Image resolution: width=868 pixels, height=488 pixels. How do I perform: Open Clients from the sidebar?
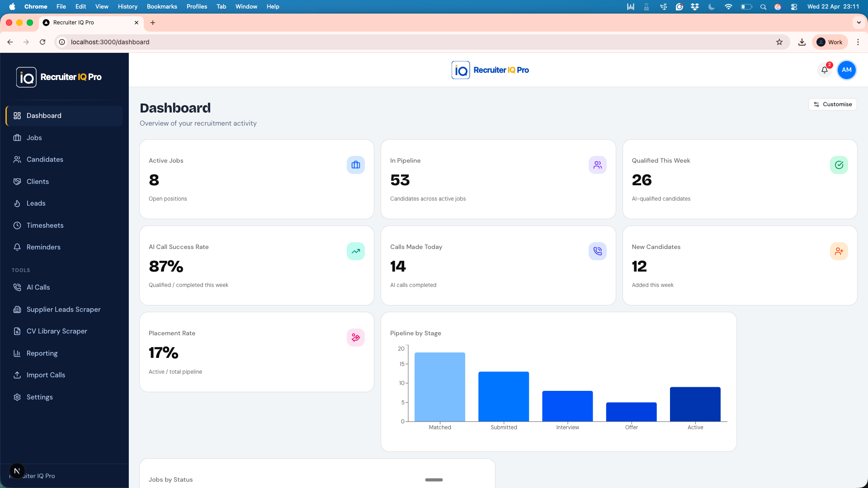click(x=64, y=182)
